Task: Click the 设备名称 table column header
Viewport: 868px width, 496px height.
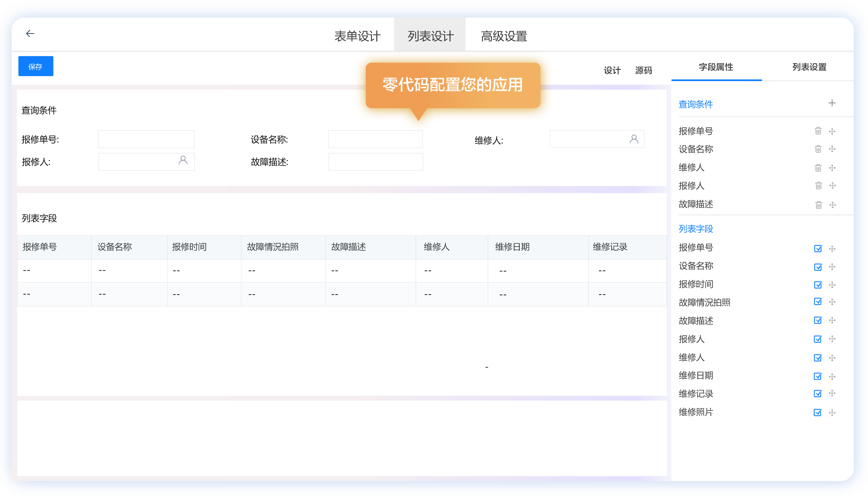Action: click(x=129, y=247)
